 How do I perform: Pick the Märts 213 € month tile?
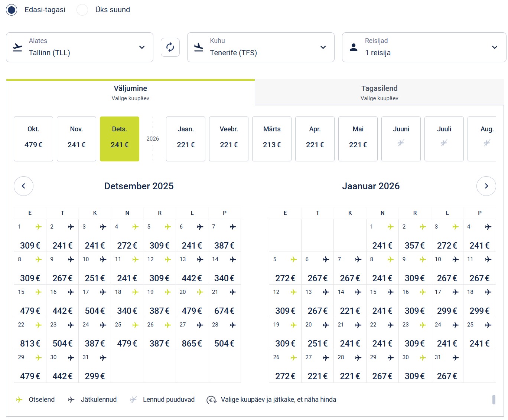(272, 139)
